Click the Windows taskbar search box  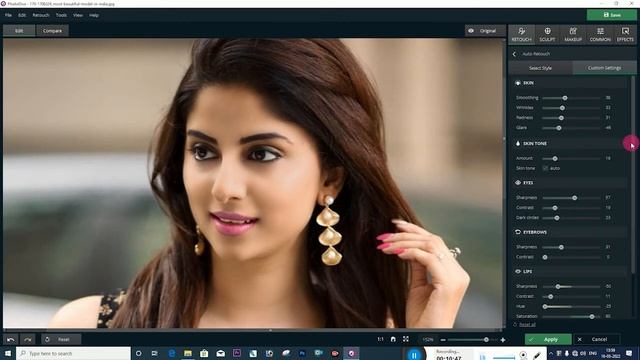[x=73, y=353]
